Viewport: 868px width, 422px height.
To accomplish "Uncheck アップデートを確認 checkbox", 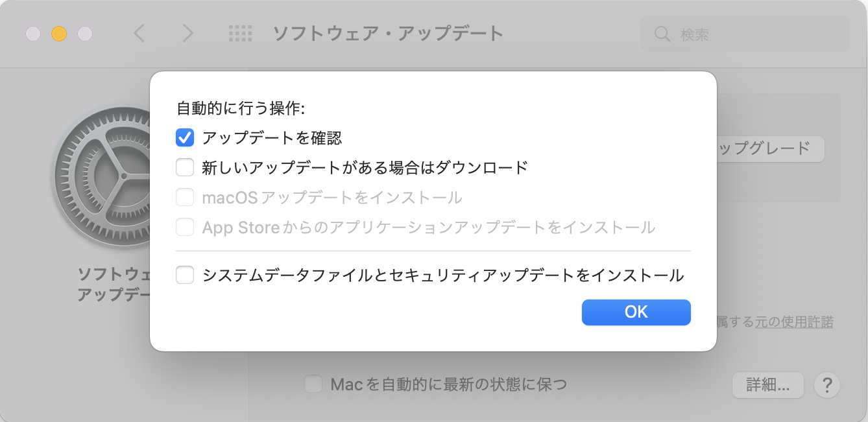I will tap(185, 137).
